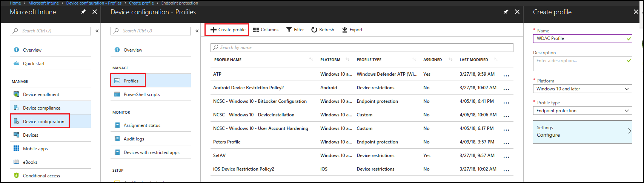
Task: Open the Device enrollment section
Action: click(x=41, y=95)
